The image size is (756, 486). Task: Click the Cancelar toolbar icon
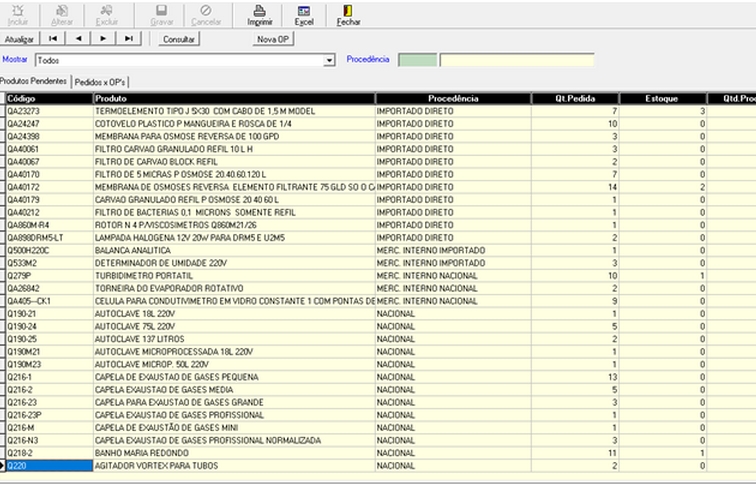(x=206, y=15)
